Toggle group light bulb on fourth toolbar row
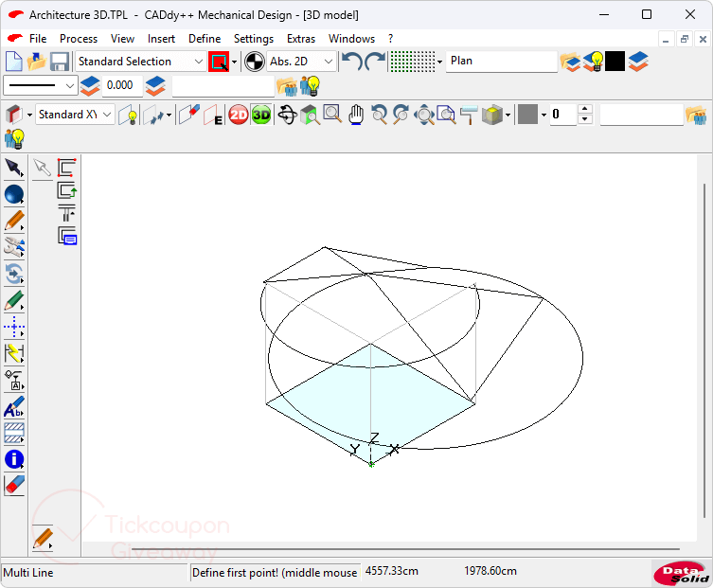The image size is (713, 588). 14,138
